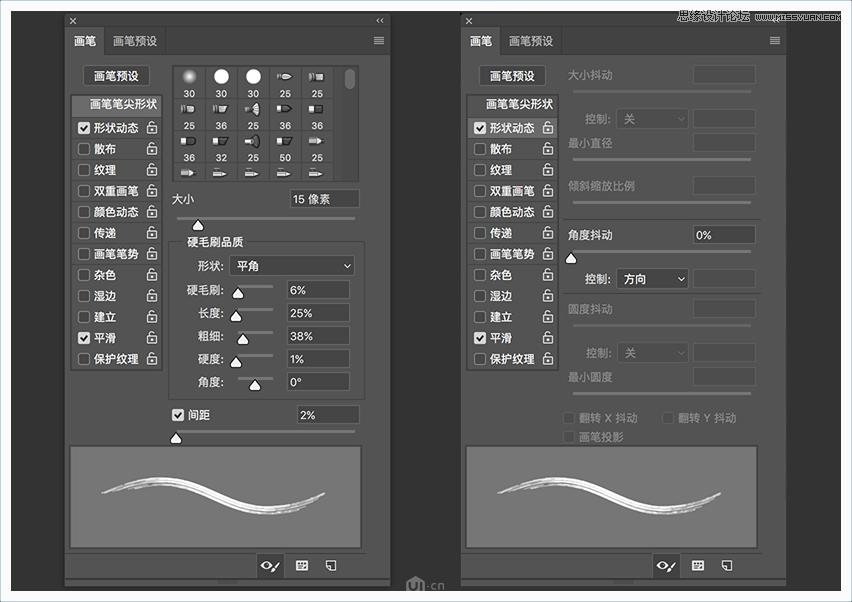Open the 形状 dropdown showing 平角

291,265
